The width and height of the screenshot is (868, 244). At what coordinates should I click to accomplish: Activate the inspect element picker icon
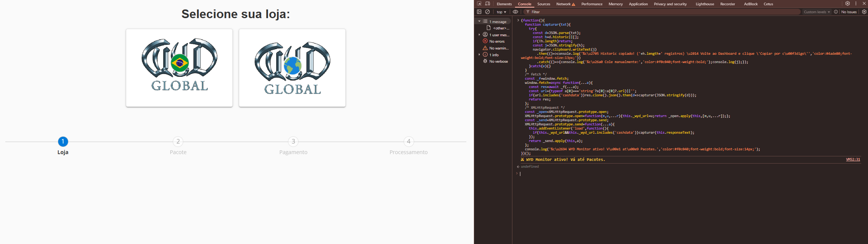[479, 4]
